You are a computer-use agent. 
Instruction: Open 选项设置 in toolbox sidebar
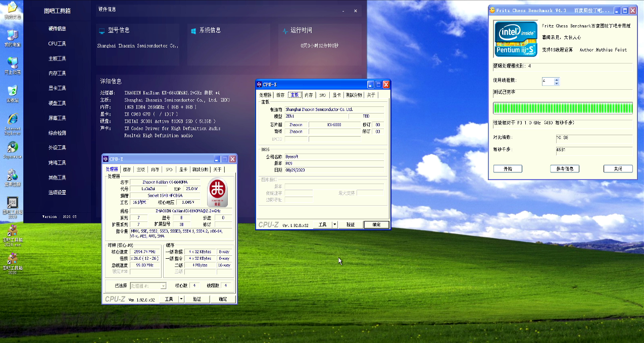57,193
